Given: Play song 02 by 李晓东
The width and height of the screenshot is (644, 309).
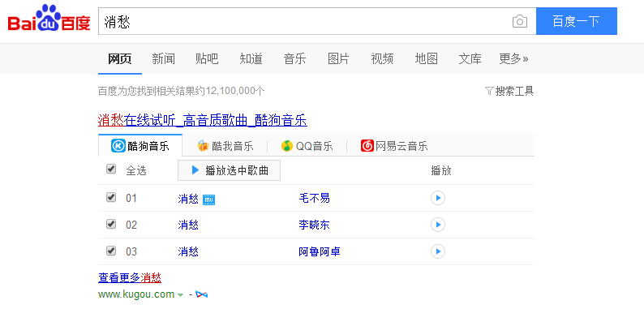Looking at the screenshot, I should click(x=438, y=225).
